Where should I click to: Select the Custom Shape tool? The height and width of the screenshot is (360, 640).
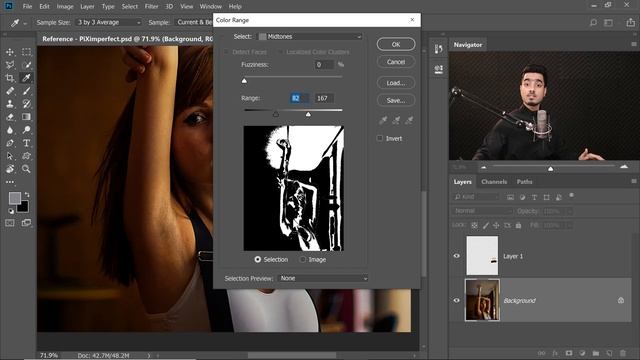click(x=26, y=156)
